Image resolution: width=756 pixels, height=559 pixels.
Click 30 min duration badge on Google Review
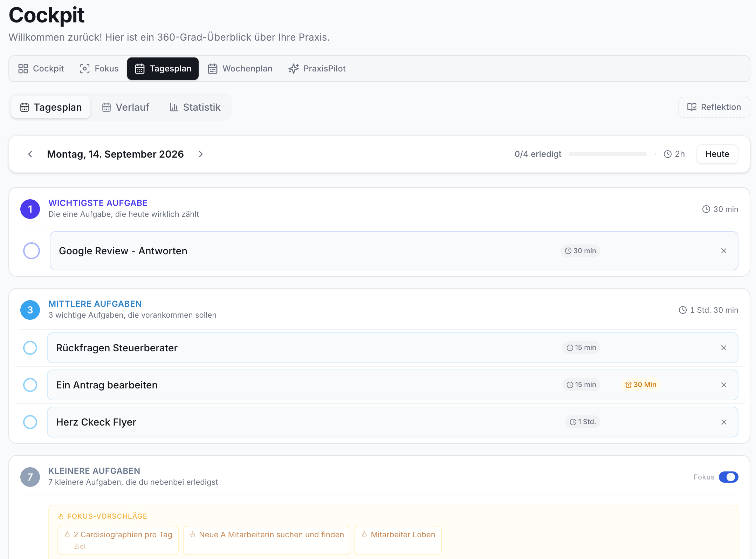tap(580, 251)
